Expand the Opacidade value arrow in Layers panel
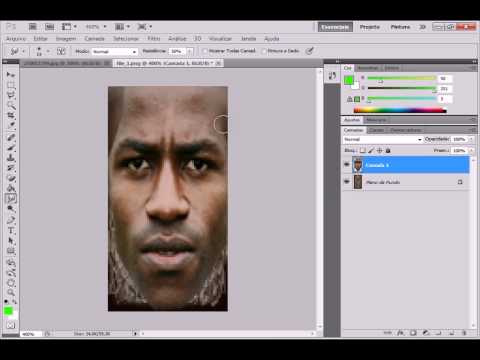 (471, 139)
